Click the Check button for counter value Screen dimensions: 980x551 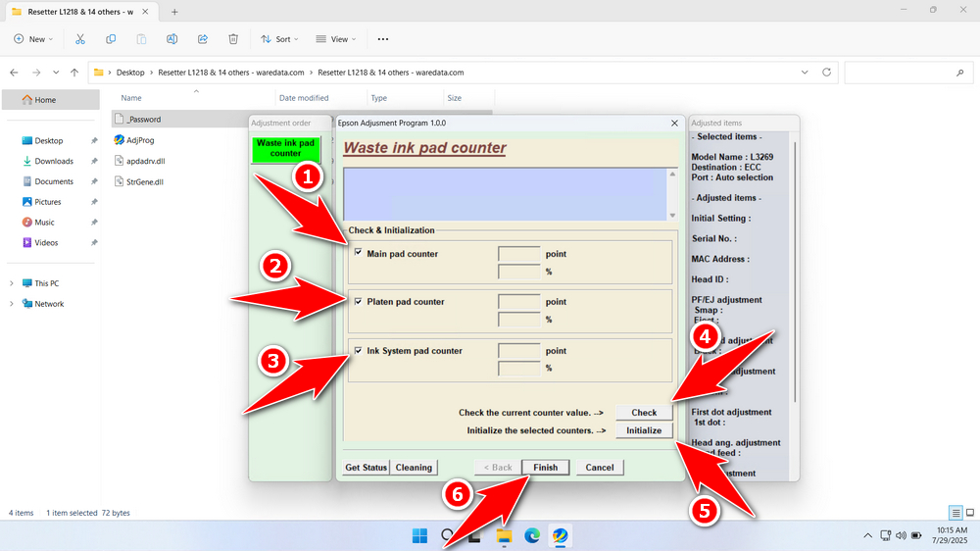644,412
